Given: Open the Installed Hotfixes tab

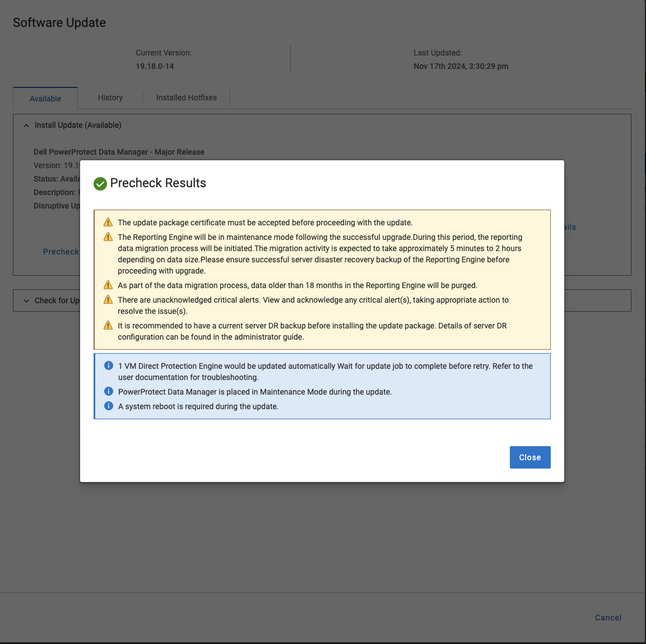Looking at the screenshot, I should pyautogui.click(x=186, y=98).
